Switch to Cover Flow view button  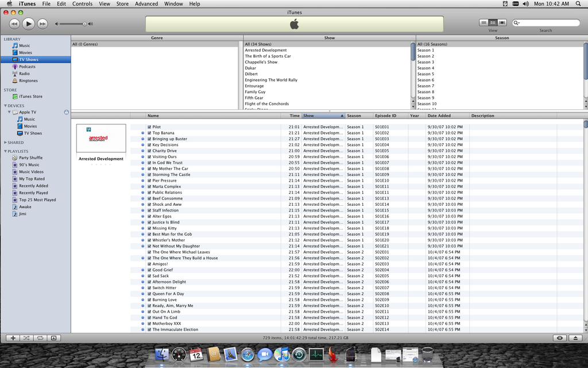pos(502,23)
